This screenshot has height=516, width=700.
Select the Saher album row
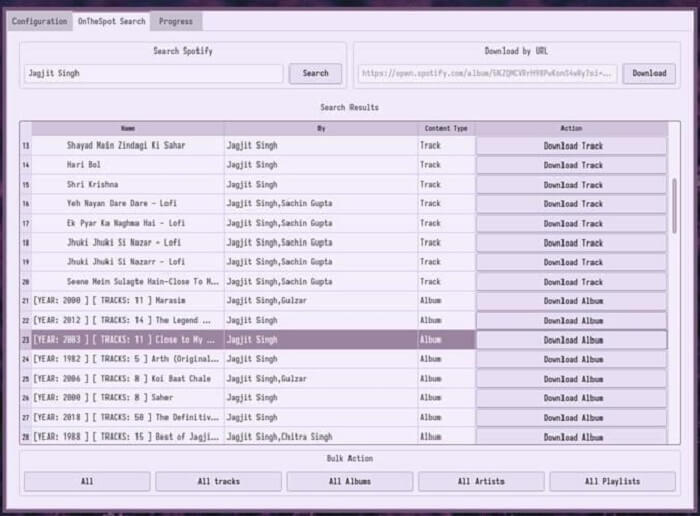point(125,398)
